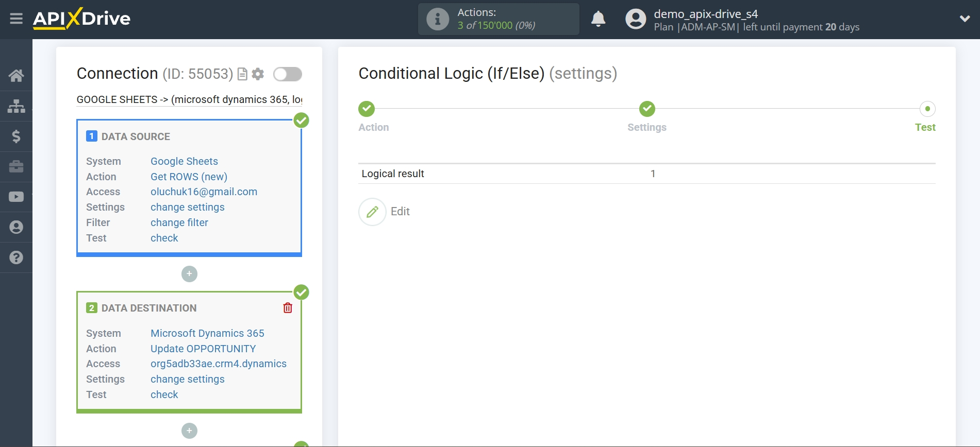Click the demo_apix-drive_s4 username
Screen dimensions: 980x447
(x=706, y=14)
